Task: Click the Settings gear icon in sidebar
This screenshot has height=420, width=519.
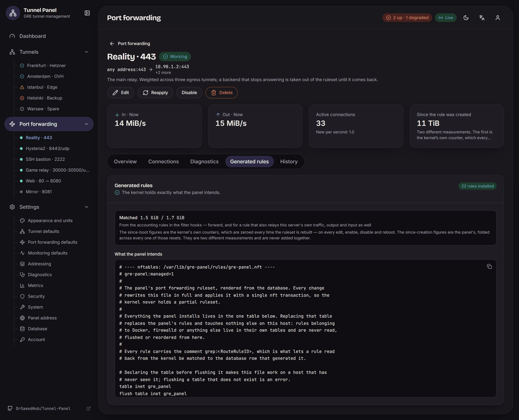Action: click(12, 207)
